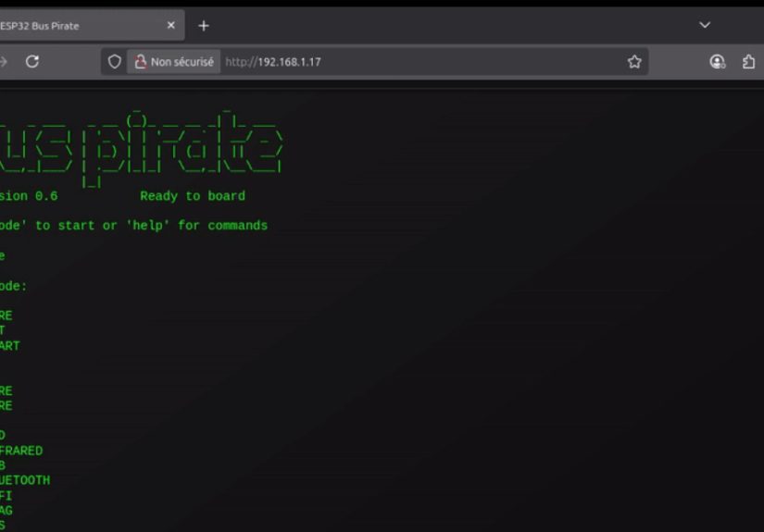Open the extensions puzzle icon
This screenshot has width=764, height=532.
[748, 62]
